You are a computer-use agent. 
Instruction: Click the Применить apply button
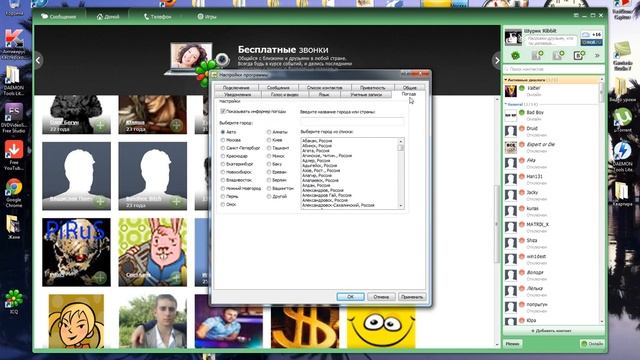pyautogui.click(x=412, y=297)
